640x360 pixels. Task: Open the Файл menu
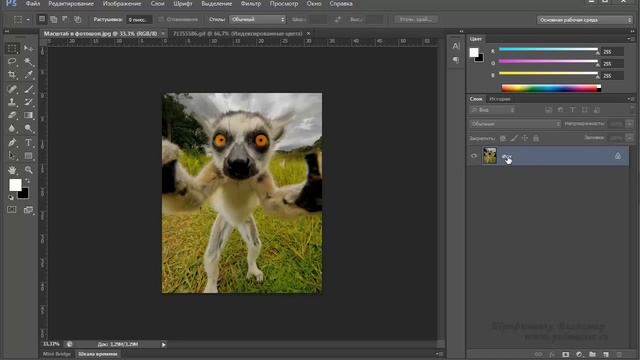pyautogui.click(x=33, y=4)
